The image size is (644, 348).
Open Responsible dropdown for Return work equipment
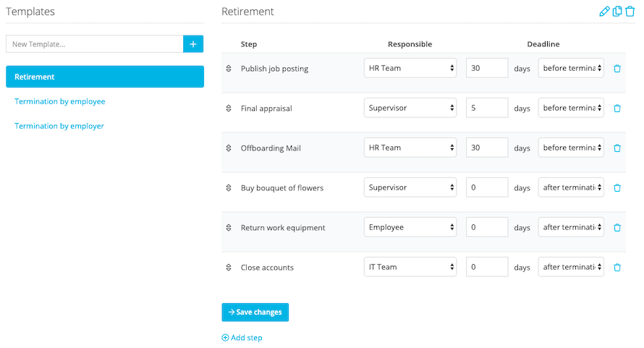[410, 227]
